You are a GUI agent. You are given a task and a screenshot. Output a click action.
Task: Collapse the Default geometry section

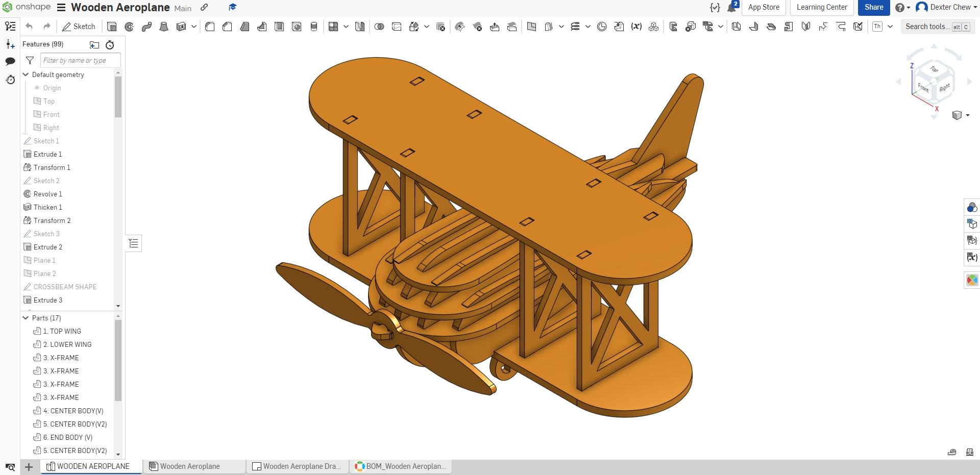(25, 74)
